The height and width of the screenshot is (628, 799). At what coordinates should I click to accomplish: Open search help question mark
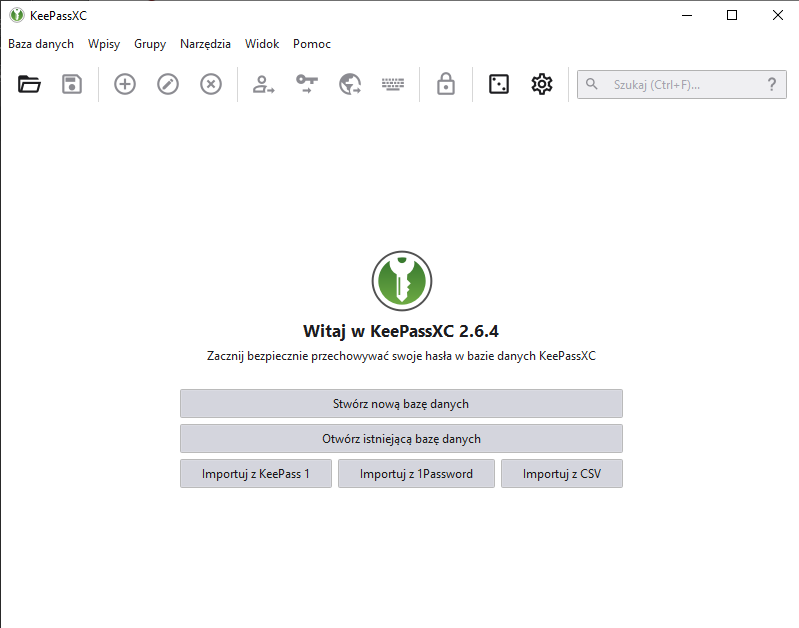coord(772,84)
